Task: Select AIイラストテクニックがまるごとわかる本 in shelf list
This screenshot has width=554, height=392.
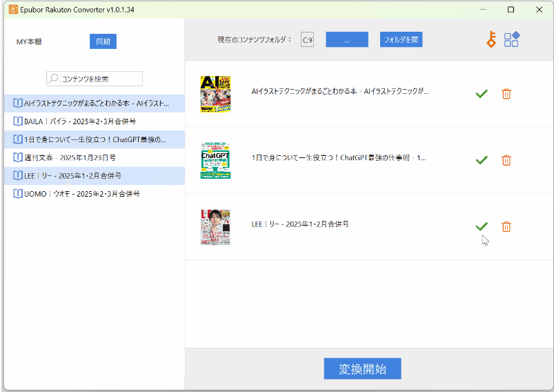Action: pos(95,104)
